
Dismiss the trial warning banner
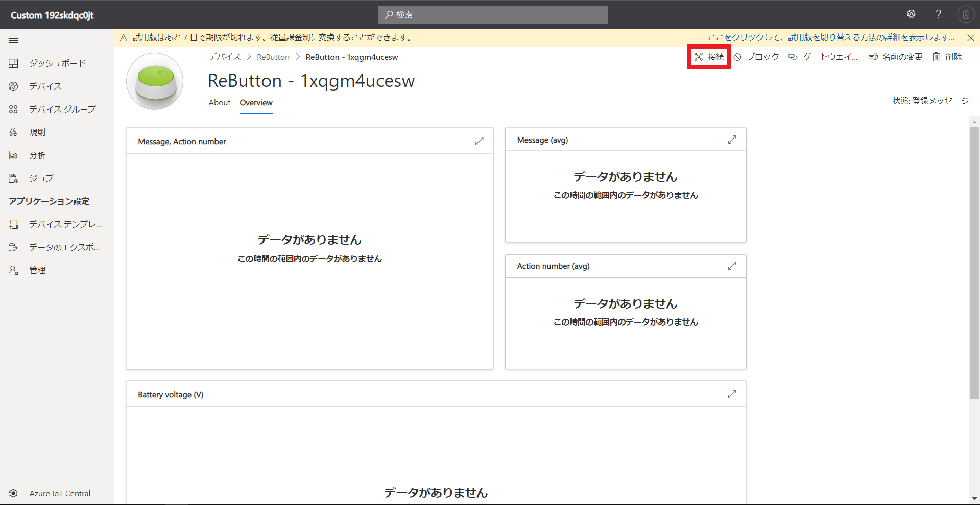coord(971,38)
